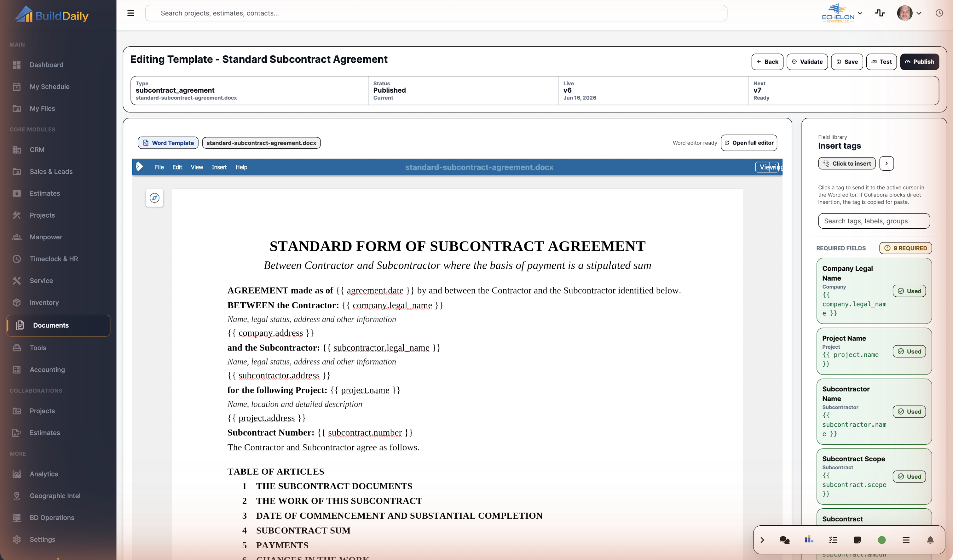Open My Files in the sidebar
Viewport: 953px width, 560px height.
pos(58,108)
